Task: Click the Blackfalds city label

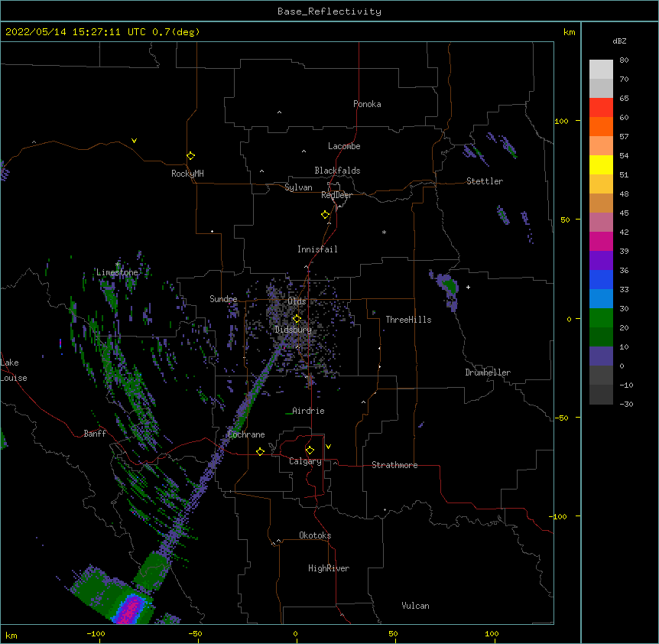Action: tap(337, 171)
